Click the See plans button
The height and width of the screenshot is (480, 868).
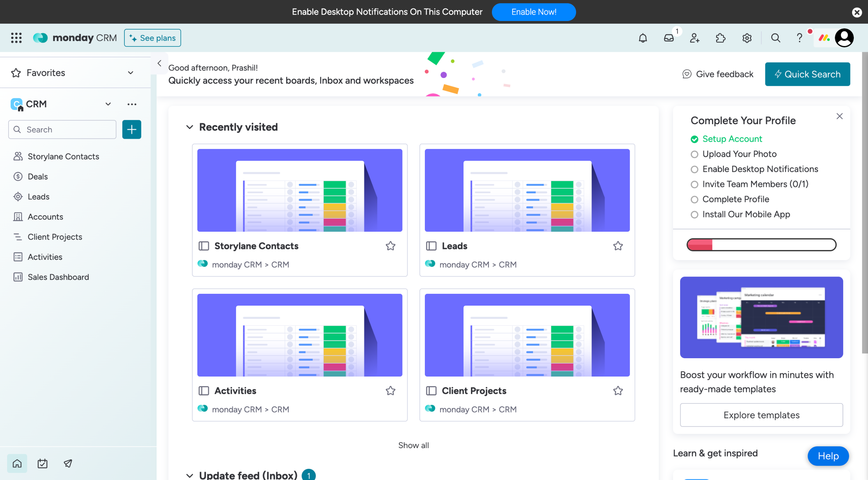tap(153, 38)
